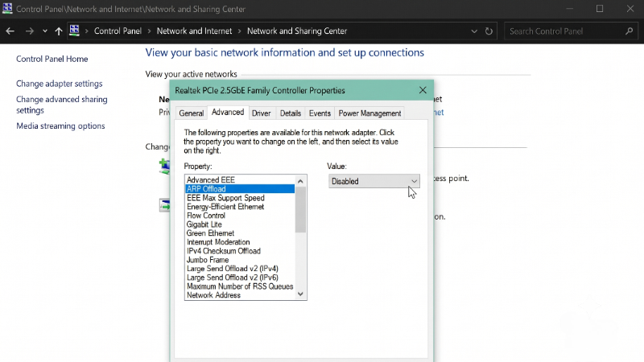This screenshot has height=362, width=644.
Task: Open Change adapter settings
Action: tap(59, 84)
